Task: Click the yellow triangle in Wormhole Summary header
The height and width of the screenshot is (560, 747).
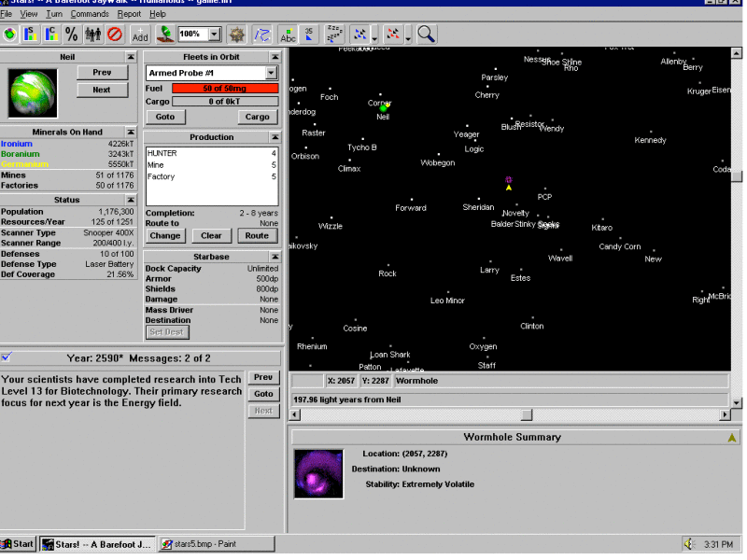Action: click(732, 437)
